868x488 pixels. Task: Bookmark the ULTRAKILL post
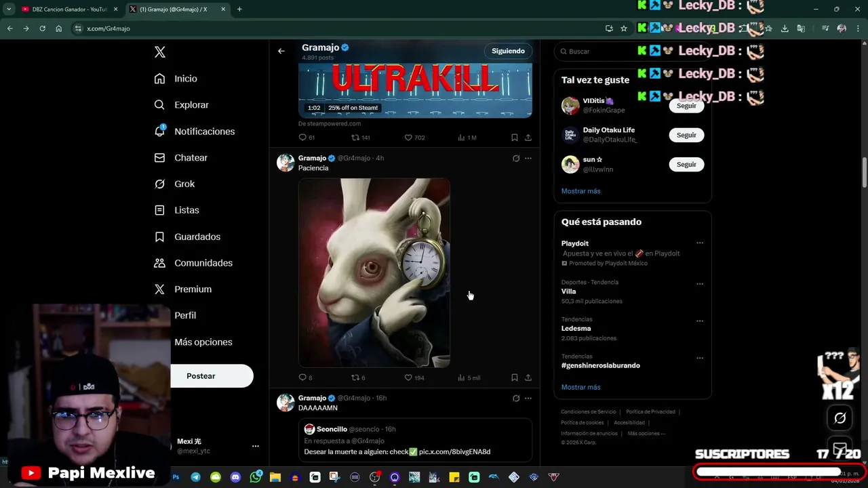515,138
